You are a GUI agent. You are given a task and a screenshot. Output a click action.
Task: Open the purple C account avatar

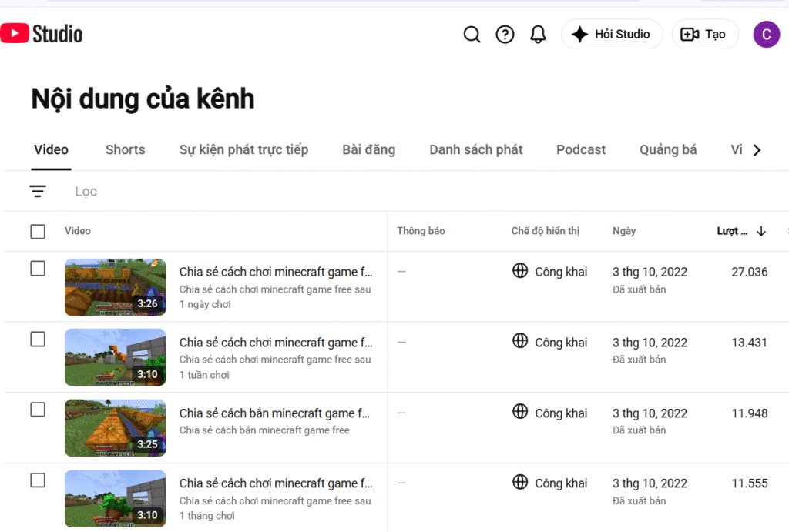tap(766, 34)
